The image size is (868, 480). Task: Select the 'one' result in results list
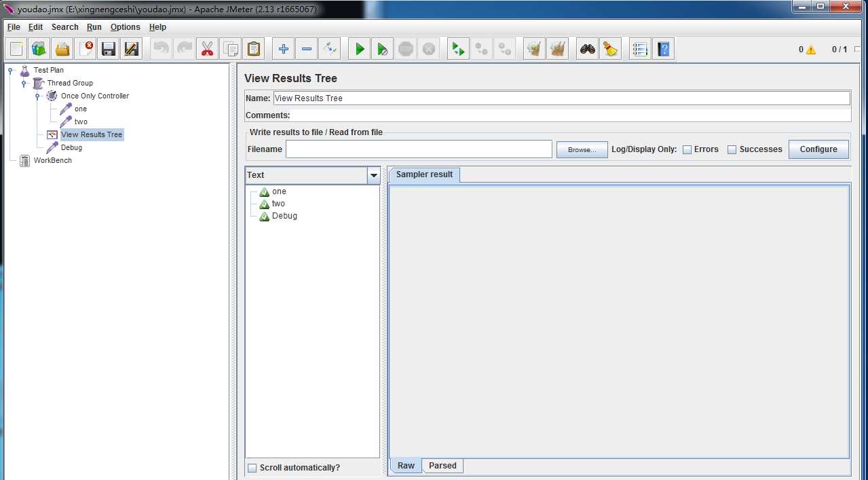coord(279,191)
